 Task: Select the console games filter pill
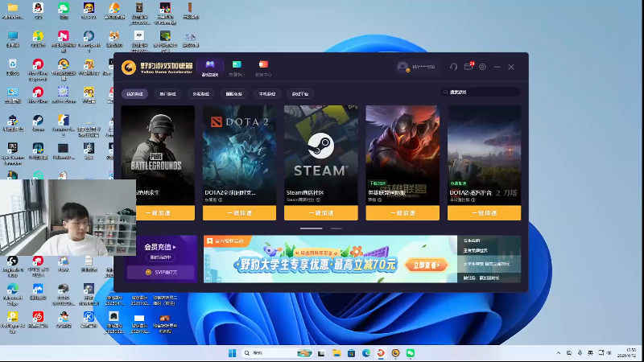click(x=267, y=94)
